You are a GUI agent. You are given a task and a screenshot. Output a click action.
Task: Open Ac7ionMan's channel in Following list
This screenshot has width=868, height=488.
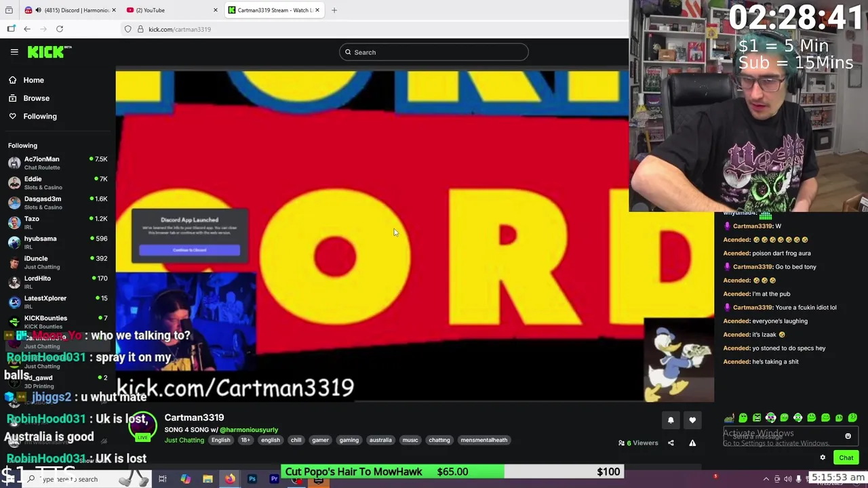[58, 163]
